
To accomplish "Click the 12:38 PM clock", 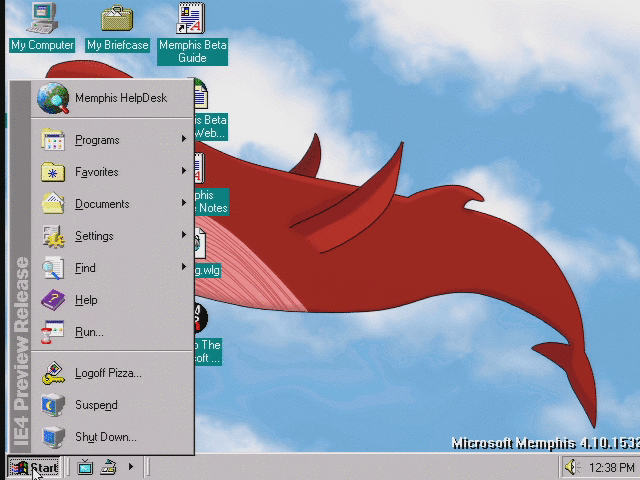I will [611, 467].
